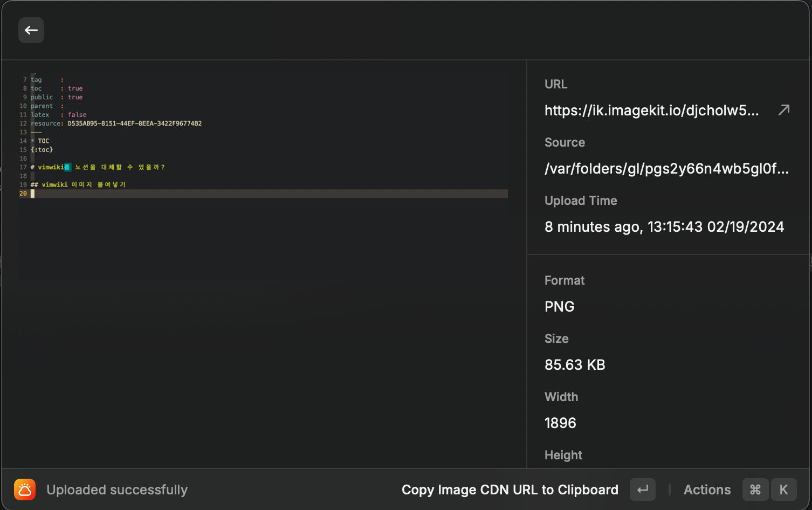Screen dimensions: 812x510
Task: Go back using the left arrow button
Action: click(x=31, y=30)
